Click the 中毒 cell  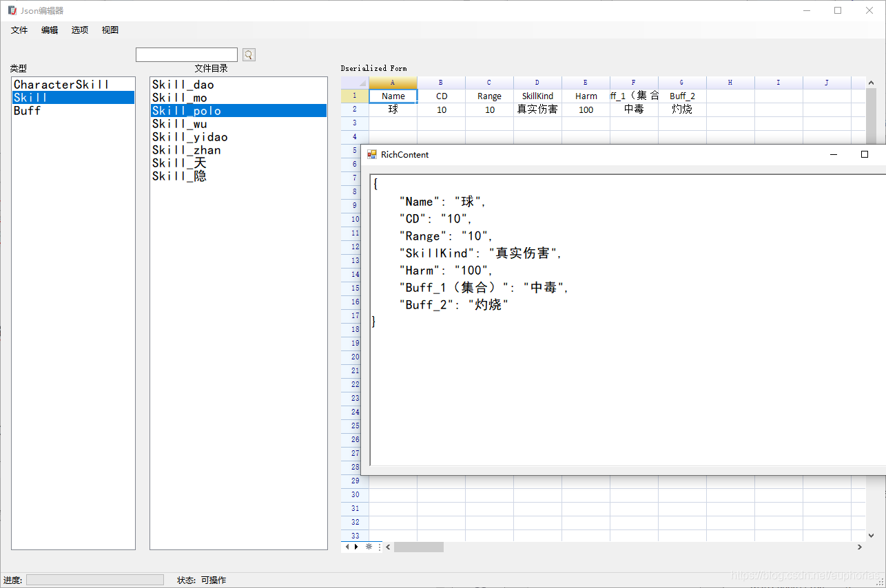pos(634,109)
